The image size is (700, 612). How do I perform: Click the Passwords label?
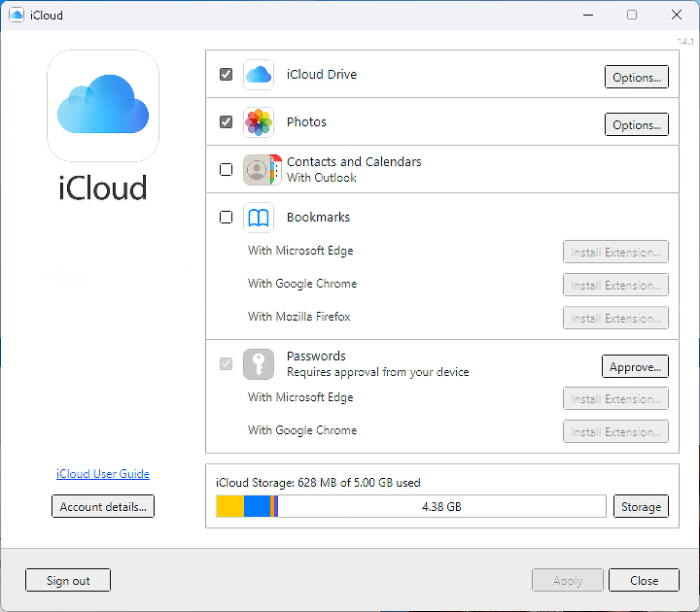[x=316, y=356]
